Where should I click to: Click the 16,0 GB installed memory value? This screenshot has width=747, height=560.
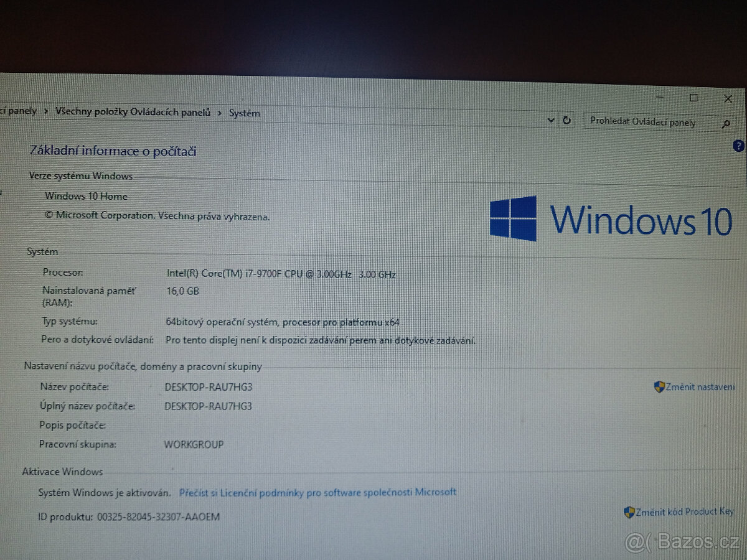(182, 291)
